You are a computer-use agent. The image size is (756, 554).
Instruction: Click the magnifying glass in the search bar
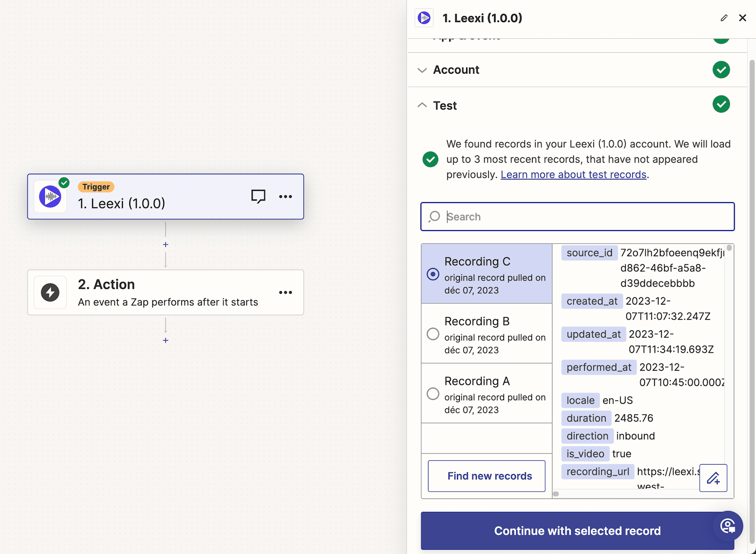434,216
